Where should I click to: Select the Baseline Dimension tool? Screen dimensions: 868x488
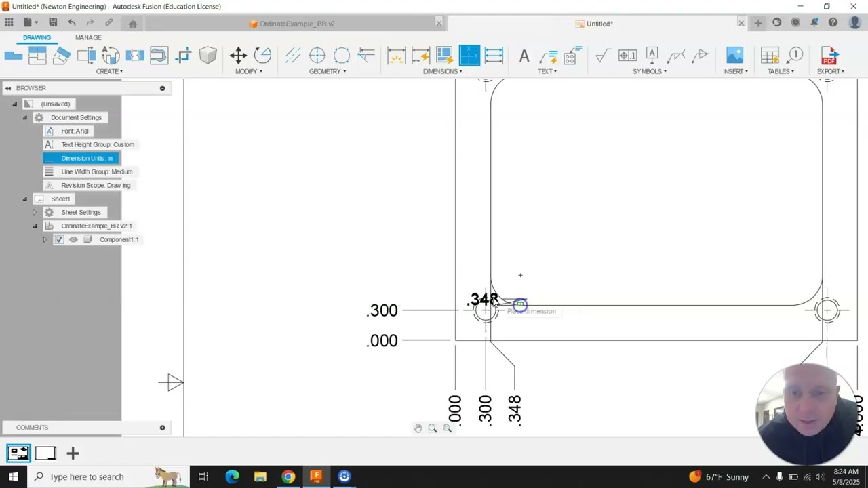(494, 56)
